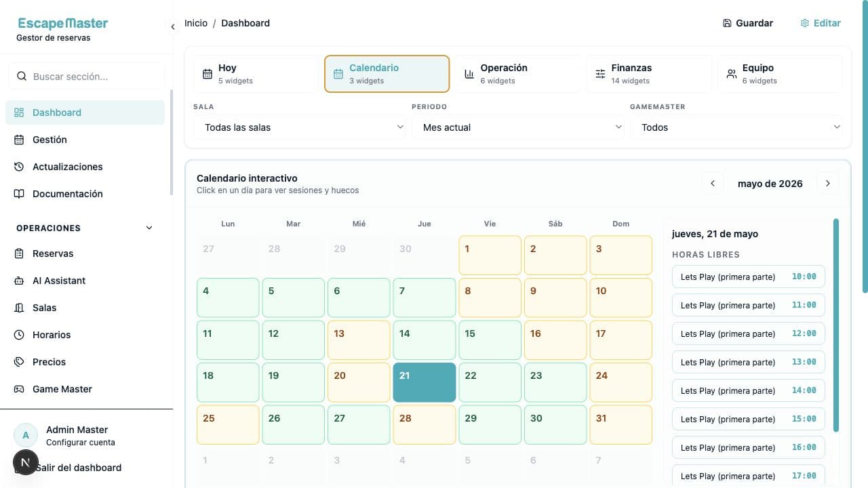Click the Documentación book icon
This screenshot has width=868, height=488.
pos(19,194)
